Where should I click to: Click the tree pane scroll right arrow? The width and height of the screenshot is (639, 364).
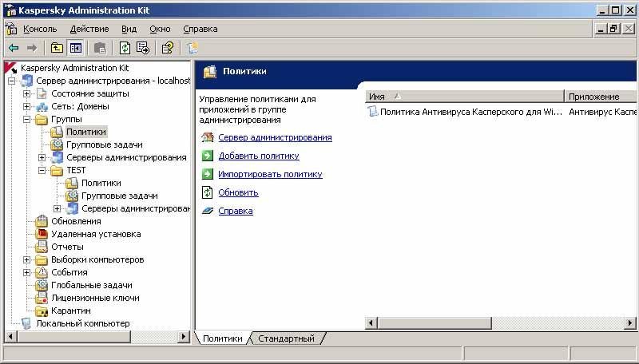(184, 337)
